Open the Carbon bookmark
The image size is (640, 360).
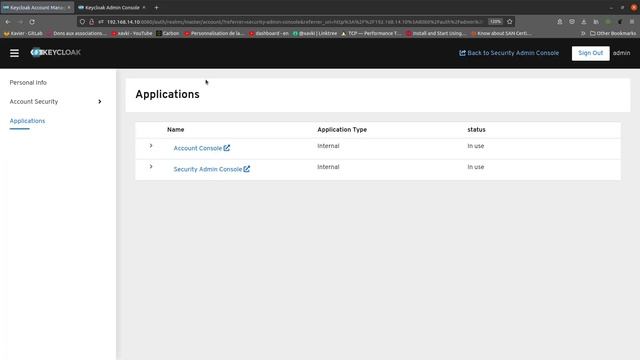pyautogui.click(x=167, y=33)
